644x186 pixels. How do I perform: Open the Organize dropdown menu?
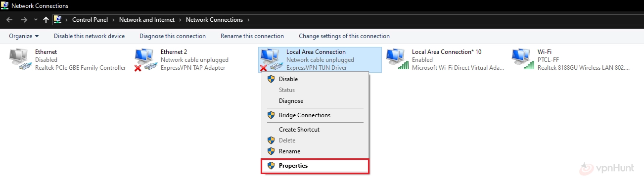point(24,36)
